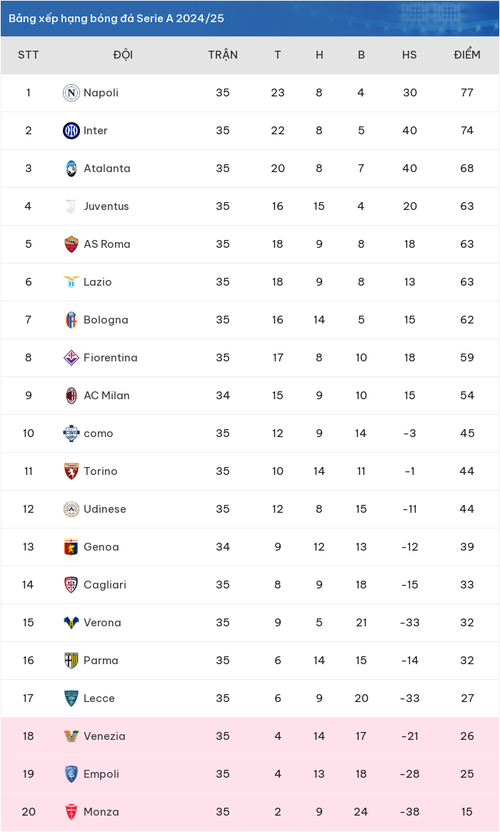Select the Fiorentina purple crest
Viewport: 500px width, 832px height.
pos(71,358)
